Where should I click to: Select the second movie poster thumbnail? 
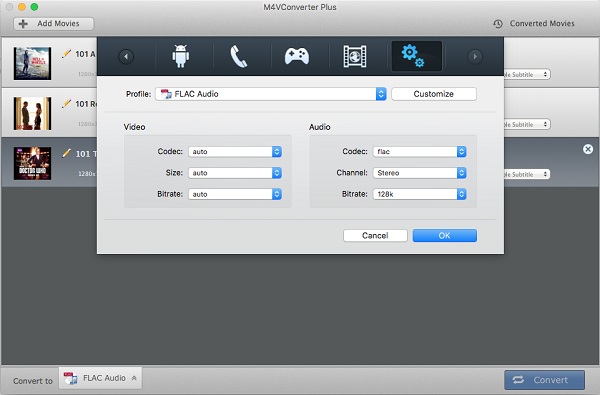click(x=32, y=113)
